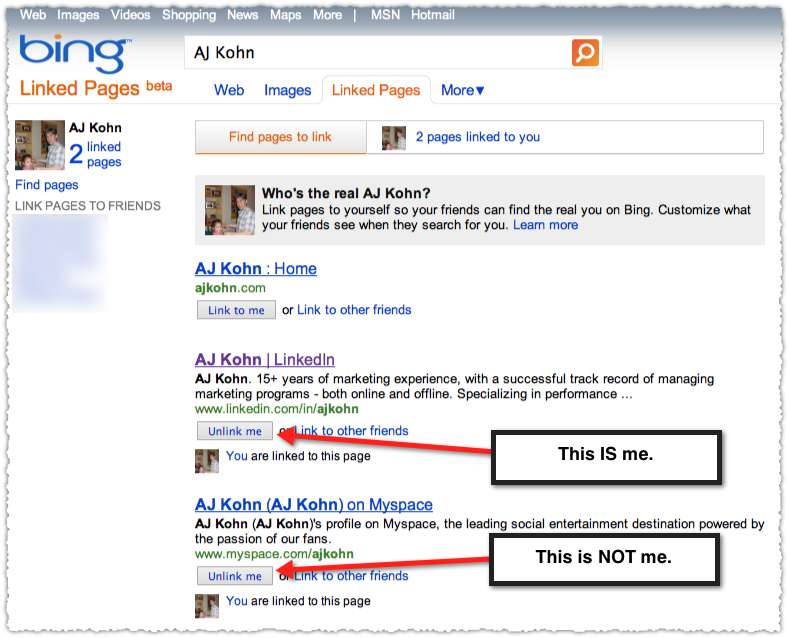Click the orange search magnifier button
Viewport: 788px width, 638px height.
point(585,52)
